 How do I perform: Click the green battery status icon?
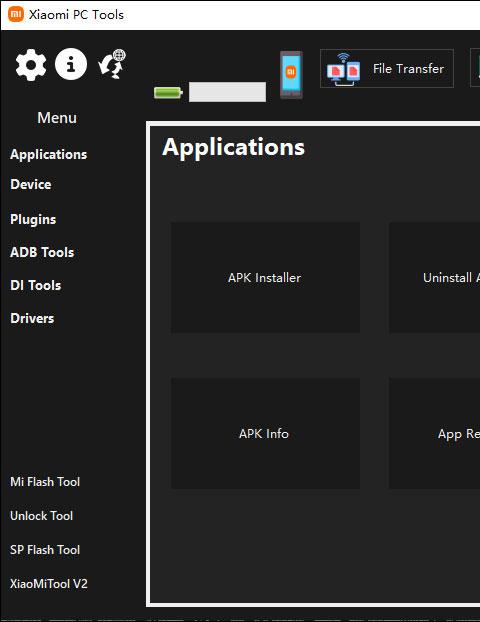(x=168, y=92)
